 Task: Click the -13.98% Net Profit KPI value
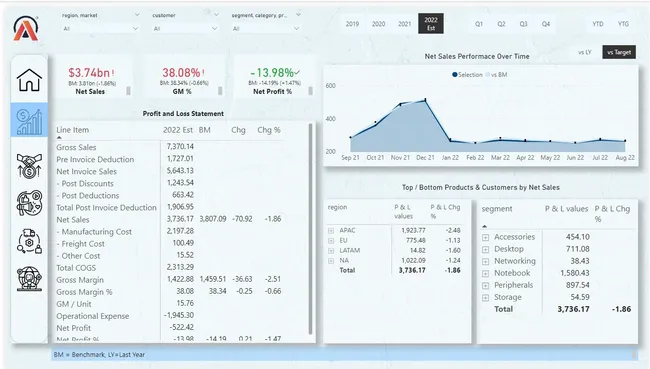coord(272,73)
